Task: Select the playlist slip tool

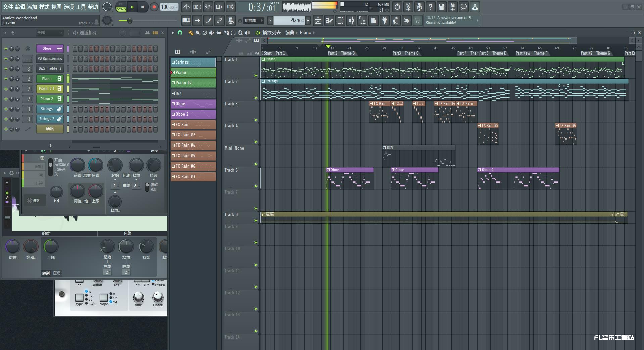Action: 219,33
